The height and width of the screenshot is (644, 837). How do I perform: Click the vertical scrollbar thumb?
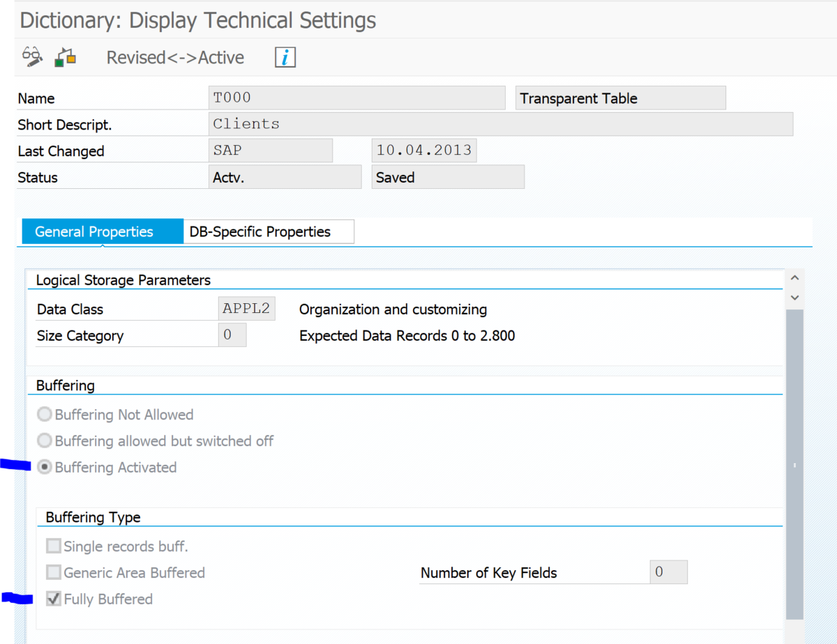(795, 463)
